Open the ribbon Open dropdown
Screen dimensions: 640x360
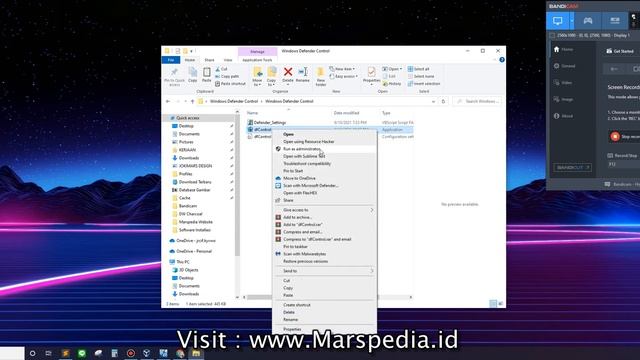(392, 69)
